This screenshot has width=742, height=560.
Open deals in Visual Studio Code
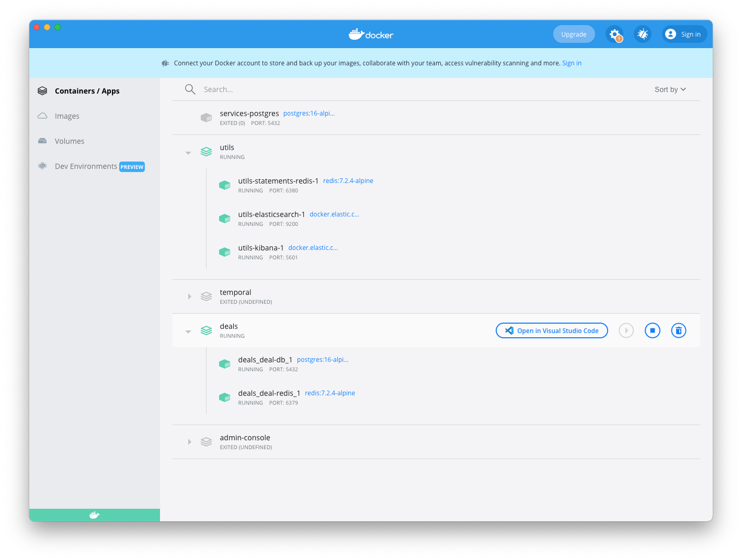552,330
